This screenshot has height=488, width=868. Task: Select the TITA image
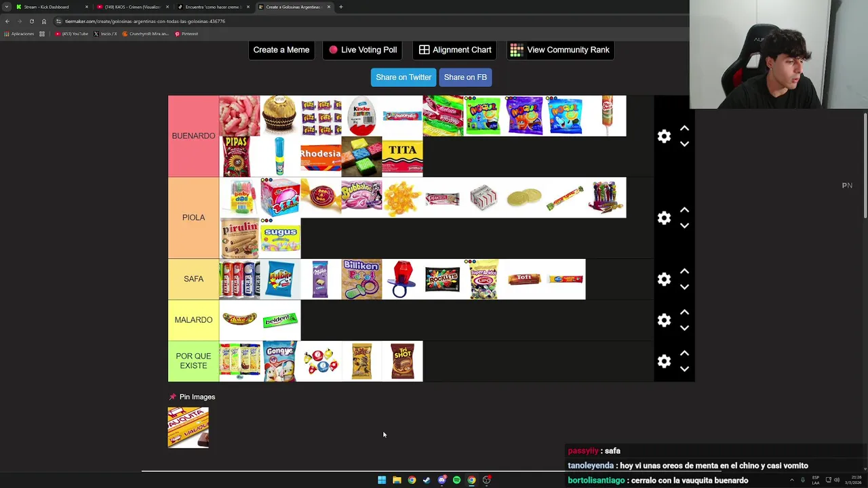(402, 157)
